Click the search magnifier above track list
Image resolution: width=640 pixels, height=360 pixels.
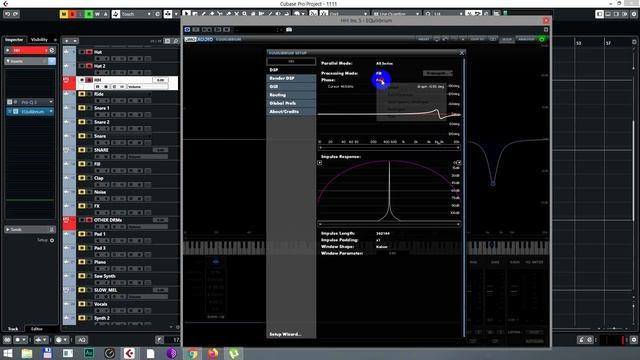point(176,41)
